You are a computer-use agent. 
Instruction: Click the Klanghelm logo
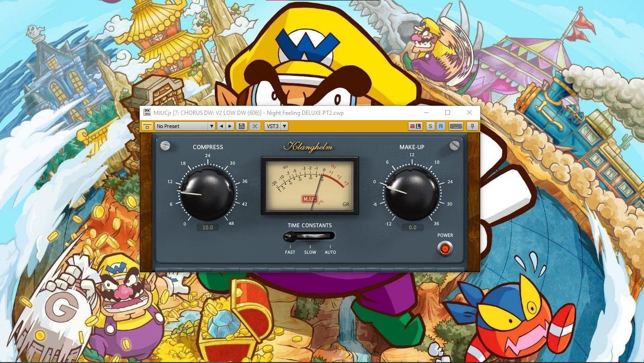[x=308, y=147]
